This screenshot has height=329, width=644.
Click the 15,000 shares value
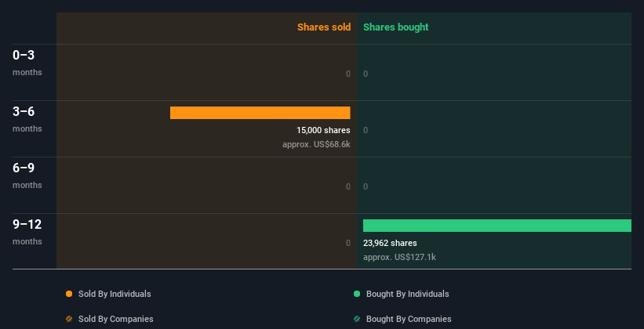323,130
